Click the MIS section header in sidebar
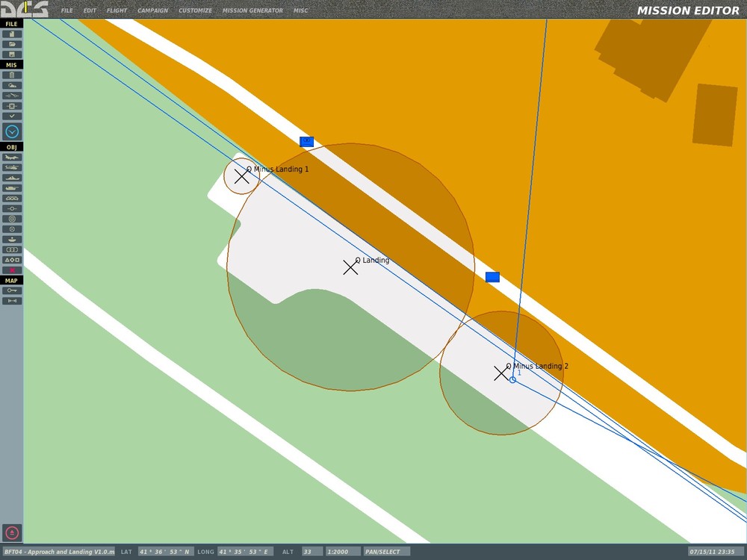 11,65
